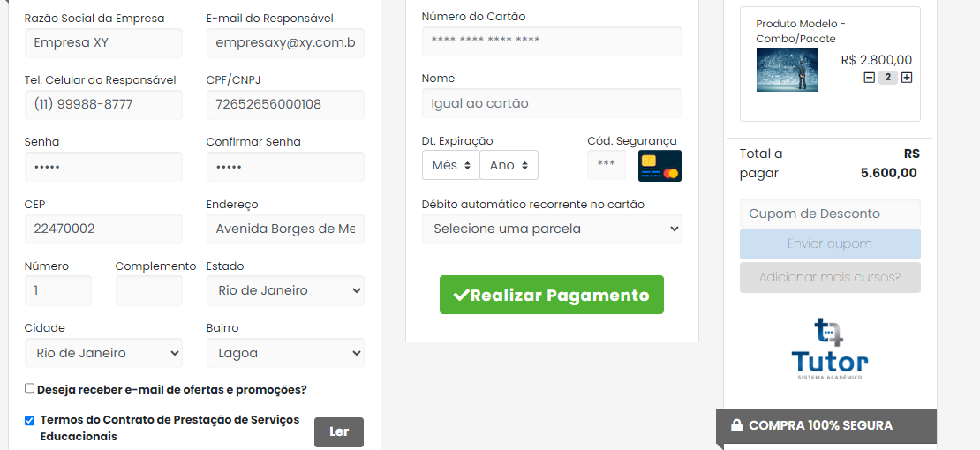Open the Estado dropdown showing Rio de Janeiro
The width and height of the screenshot is (980, 450).
click(x=285, y=290)
